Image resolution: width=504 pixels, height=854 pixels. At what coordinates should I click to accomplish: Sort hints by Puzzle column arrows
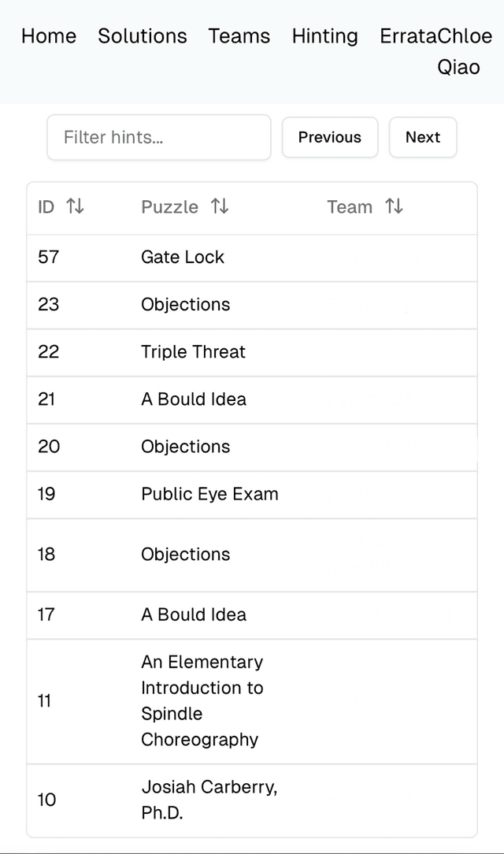[220, 206]
